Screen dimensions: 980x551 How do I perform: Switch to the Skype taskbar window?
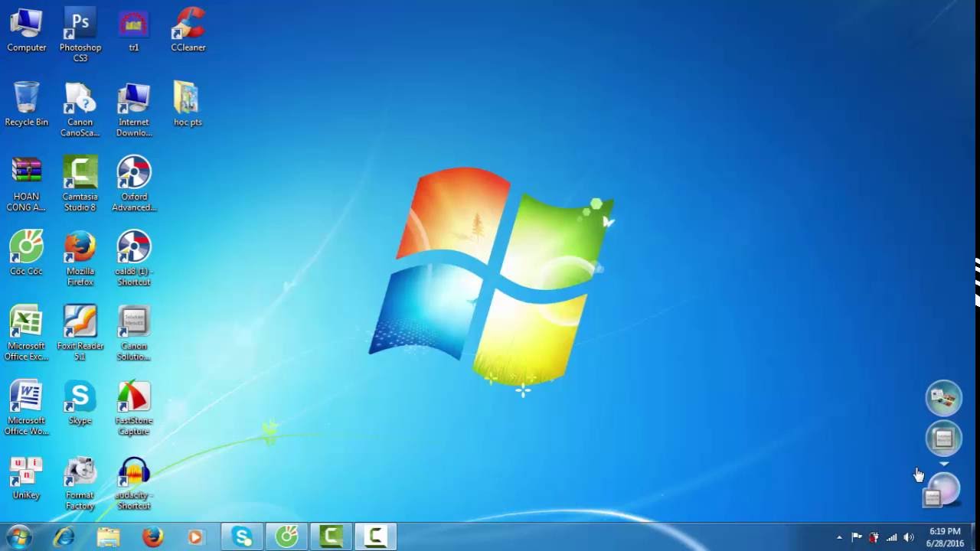[x=242, y=537]
